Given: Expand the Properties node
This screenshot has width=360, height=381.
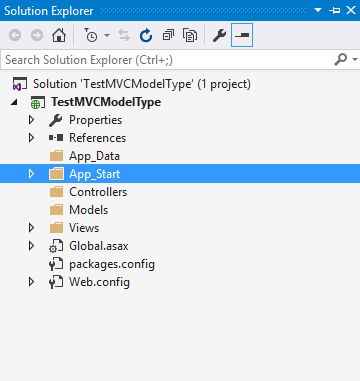Looking at the screenshot, I should coord(31,120).
